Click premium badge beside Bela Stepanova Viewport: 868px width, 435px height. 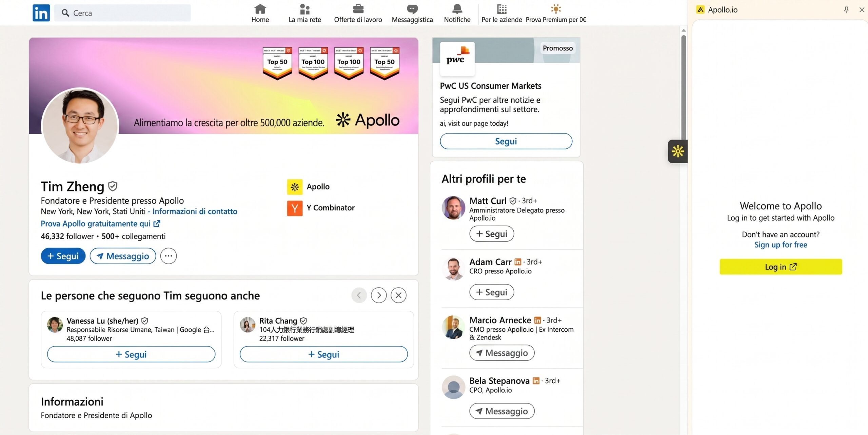[536, 381]
